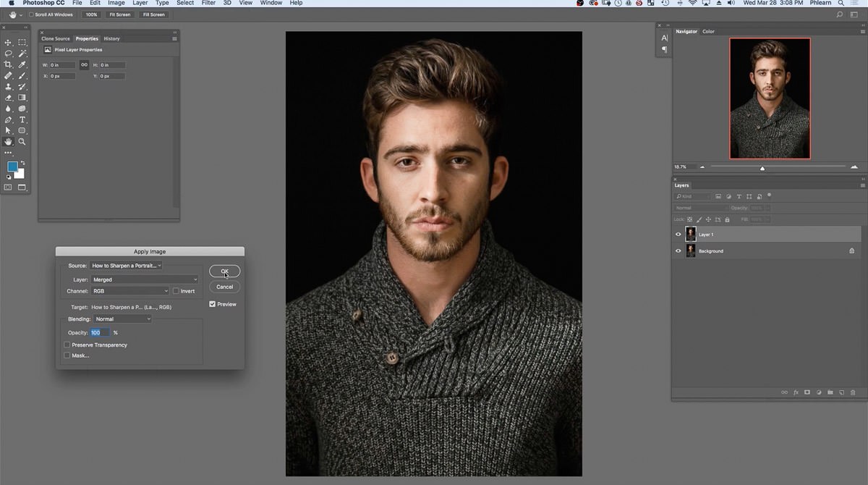This screenshot has height=485, width=868.
Task: Open the Layers panel blend mode dropdown
Action: 699,208
